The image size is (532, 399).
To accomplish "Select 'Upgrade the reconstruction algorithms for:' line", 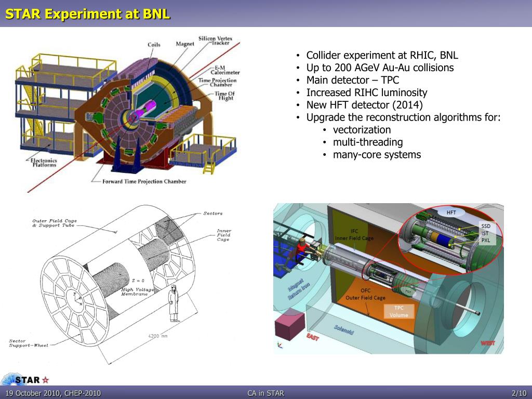I will pos(403,117).
